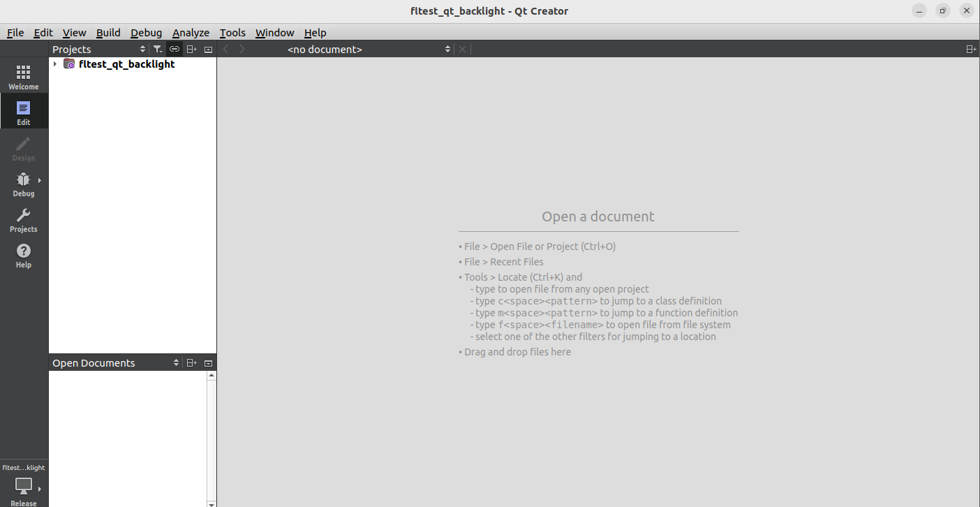Screen dimensions: 980x507
Task: Split the editor view at top right
Action: 971,50
